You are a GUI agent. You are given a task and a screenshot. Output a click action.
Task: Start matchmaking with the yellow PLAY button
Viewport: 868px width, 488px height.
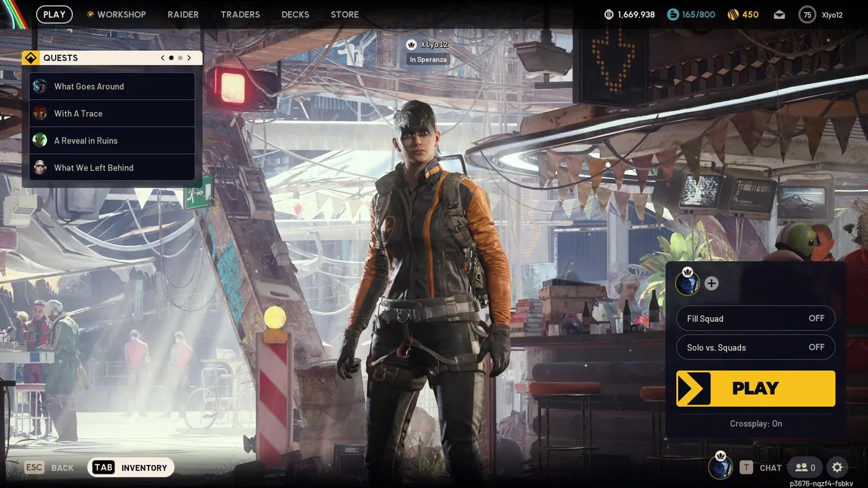(755, 388)
